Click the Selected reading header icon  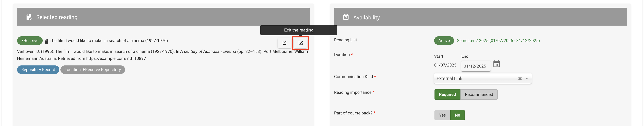[29, 17]
